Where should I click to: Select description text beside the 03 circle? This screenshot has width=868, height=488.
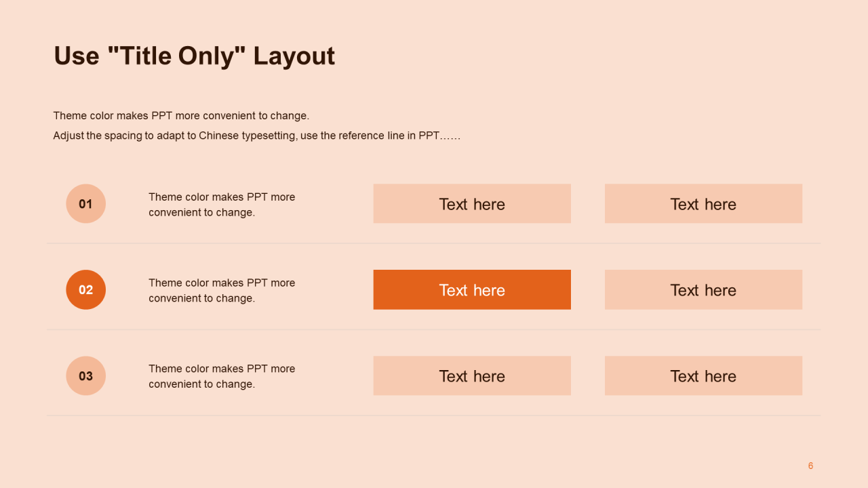click(x=222, y=376)
